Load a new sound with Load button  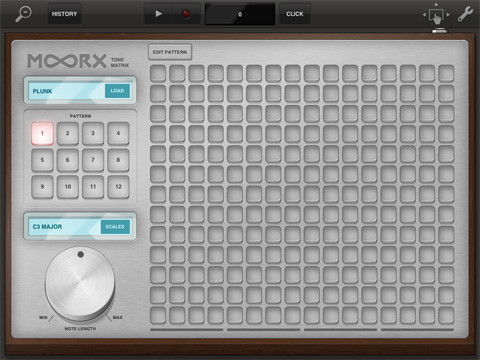coord(117,91)
